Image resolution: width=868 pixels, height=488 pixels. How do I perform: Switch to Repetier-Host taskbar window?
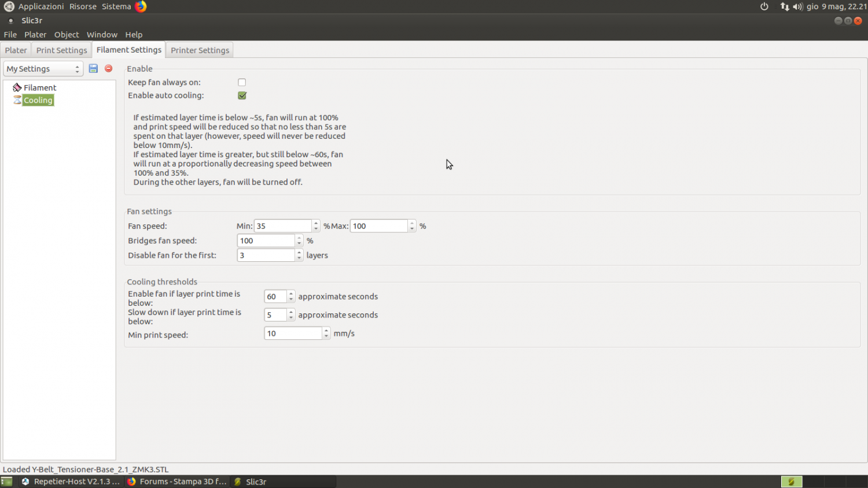(71, 482)
